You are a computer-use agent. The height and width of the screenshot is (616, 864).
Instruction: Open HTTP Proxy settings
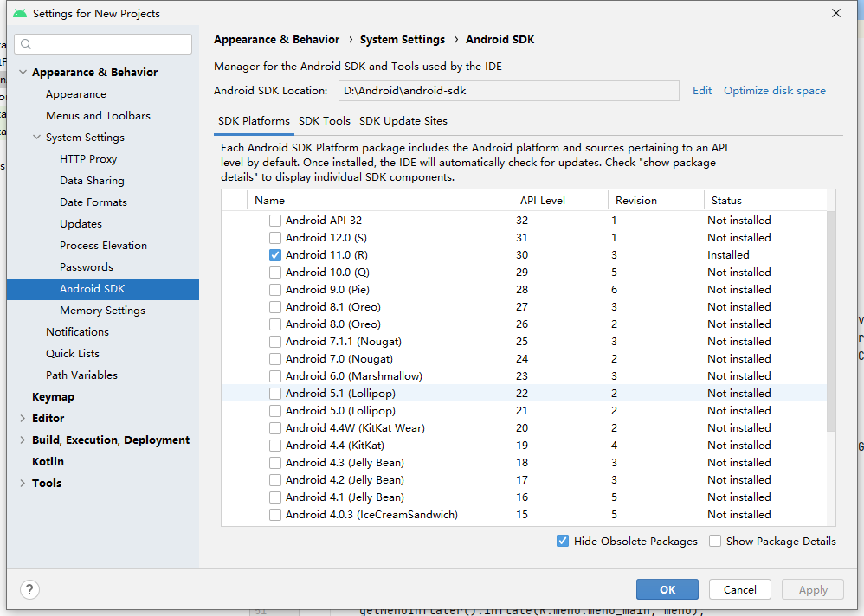click(x=88, y=159)
